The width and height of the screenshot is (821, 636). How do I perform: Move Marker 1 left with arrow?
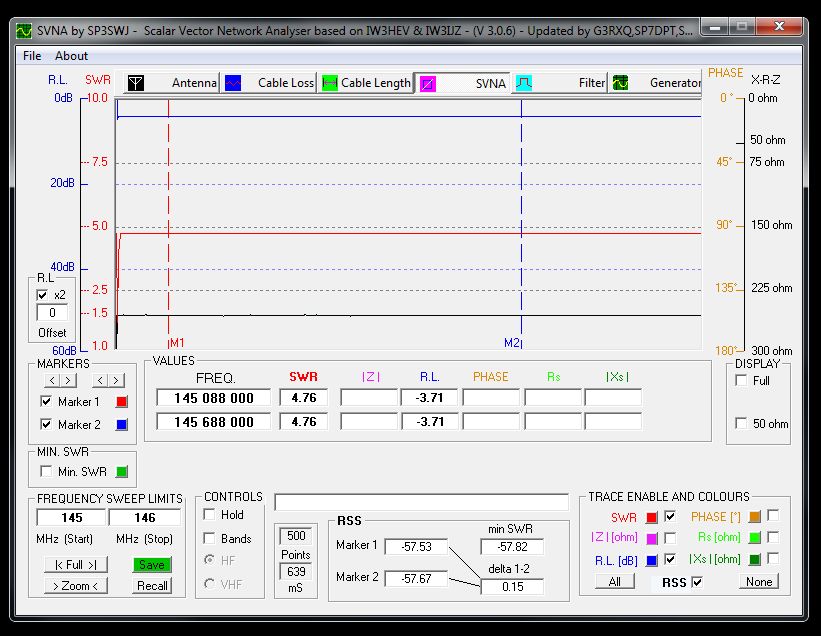click(52, 380)
